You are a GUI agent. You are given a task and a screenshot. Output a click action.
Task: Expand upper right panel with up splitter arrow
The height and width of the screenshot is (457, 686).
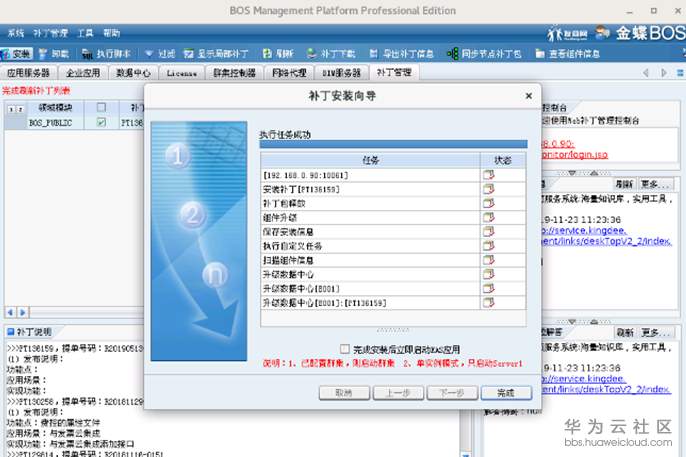pos(594,173)
